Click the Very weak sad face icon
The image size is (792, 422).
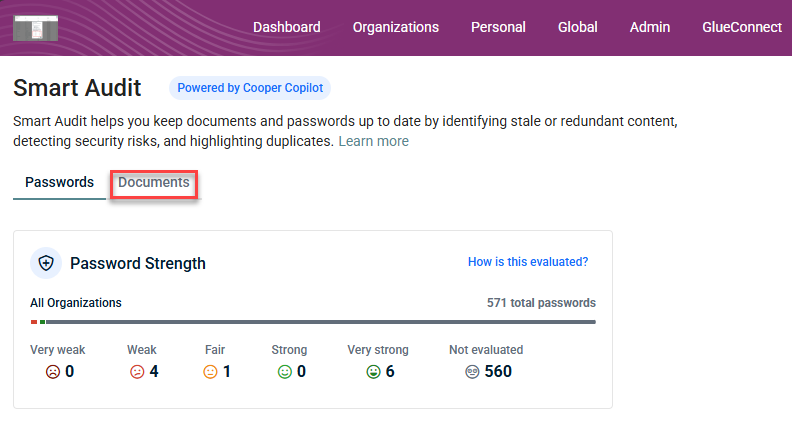tap(53, 372)
